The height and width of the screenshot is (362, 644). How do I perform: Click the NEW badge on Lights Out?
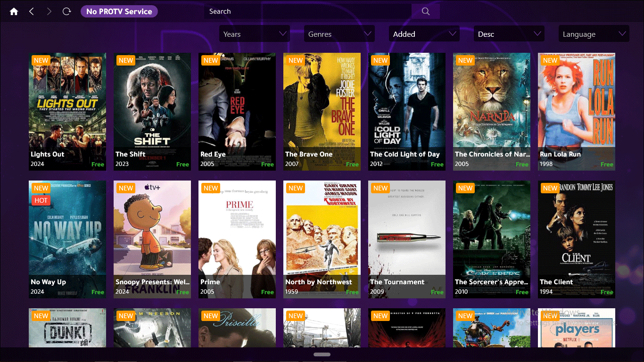[x=41, y=60]
